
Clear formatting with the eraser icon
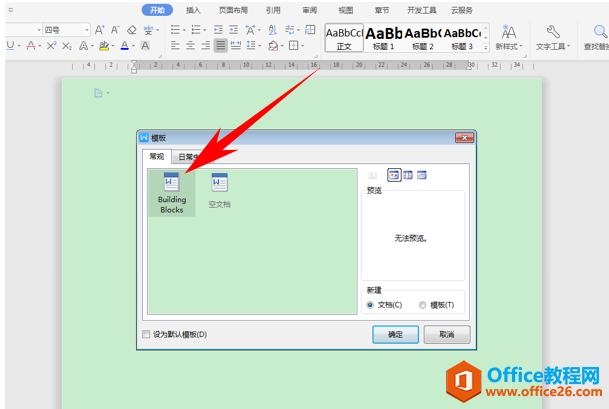tap(132, 30)
